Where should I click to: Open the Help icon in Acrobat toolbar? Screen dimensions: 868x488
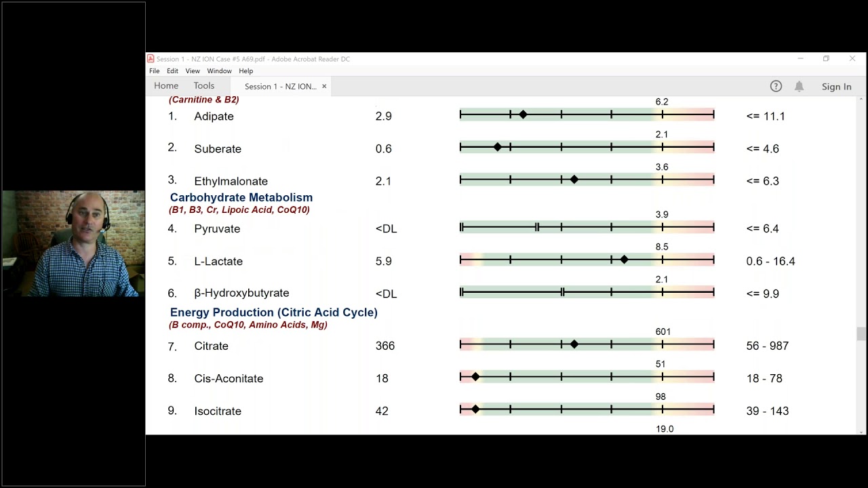pos(776,86)
